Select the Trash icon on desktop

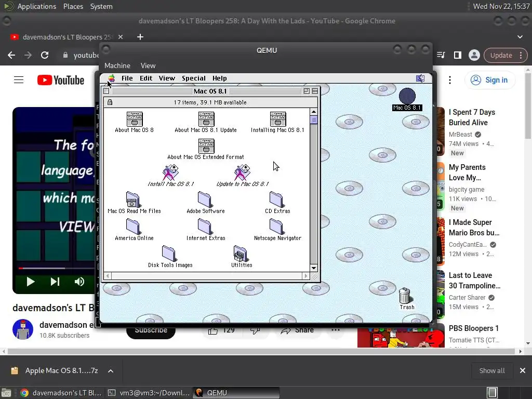[405, 296]
